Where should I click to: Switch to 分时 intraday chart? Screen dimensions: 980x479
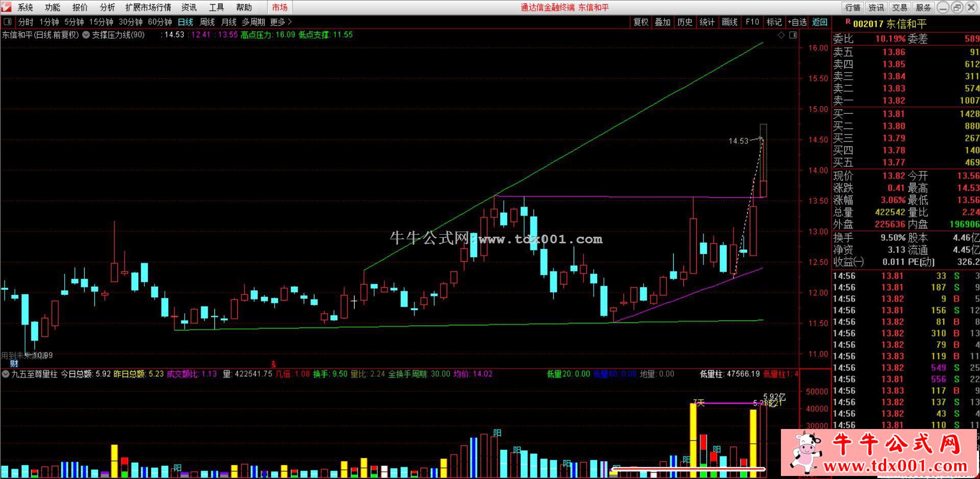click(26, 22)
